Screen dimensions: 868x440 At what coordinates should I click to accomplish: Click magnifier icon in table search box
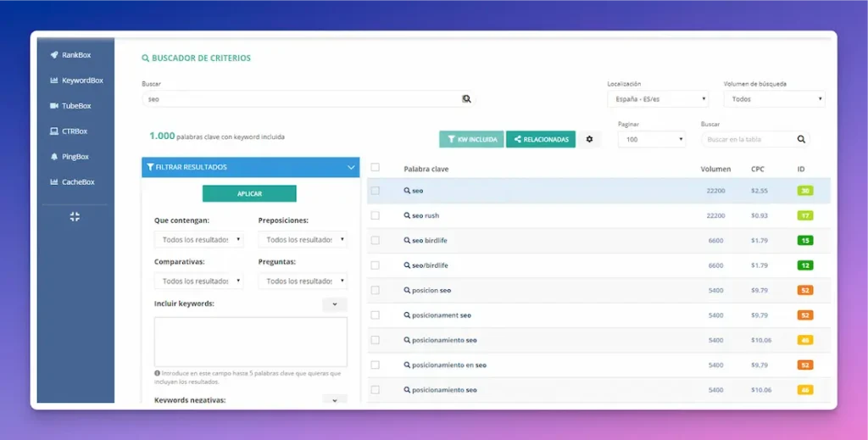801,140
